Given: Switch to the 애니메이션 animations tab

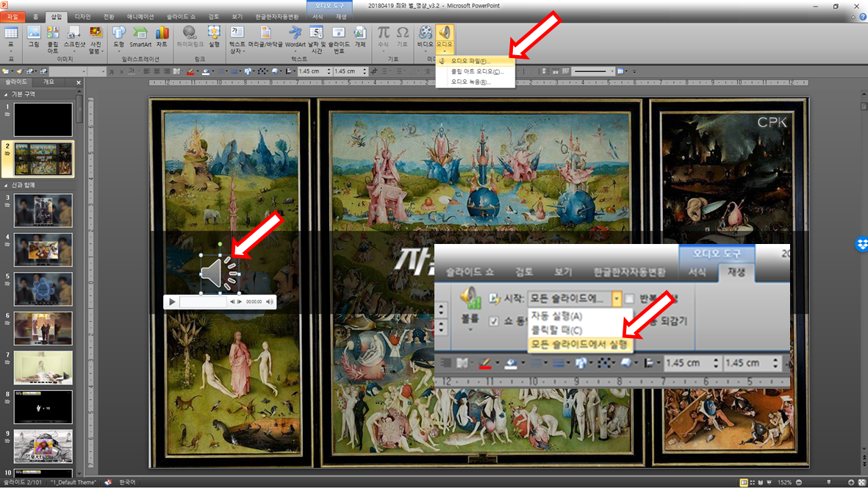Looking at the screenshot, I should (140, 17).
